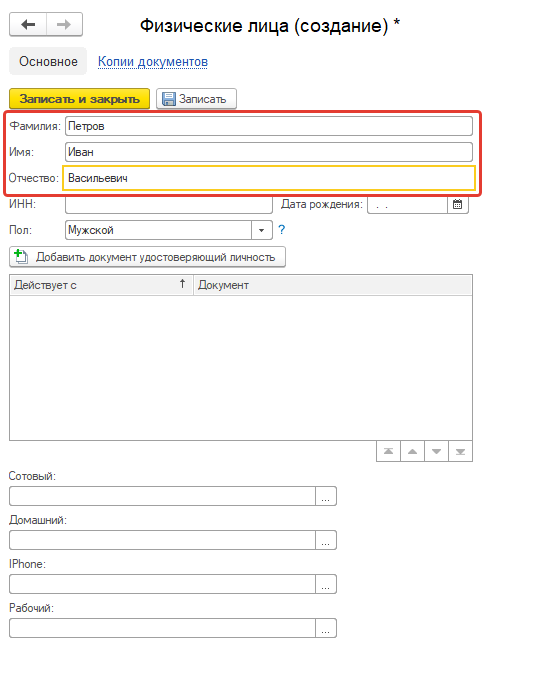Image resolution: width=557 pixels, height=680 pixels.
Task: Expand the Пол dropdown arrow
Action: tap(262, 230)
